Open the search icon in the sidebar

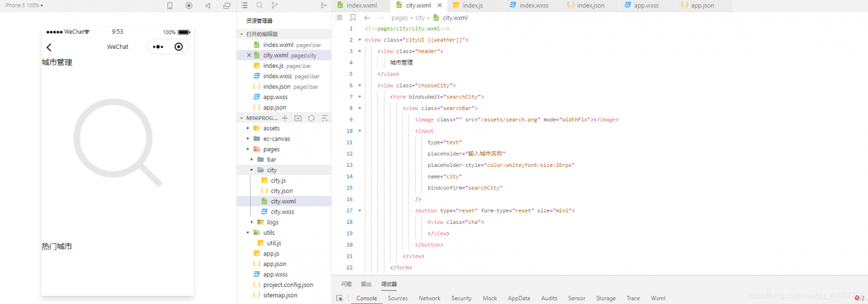260,5
